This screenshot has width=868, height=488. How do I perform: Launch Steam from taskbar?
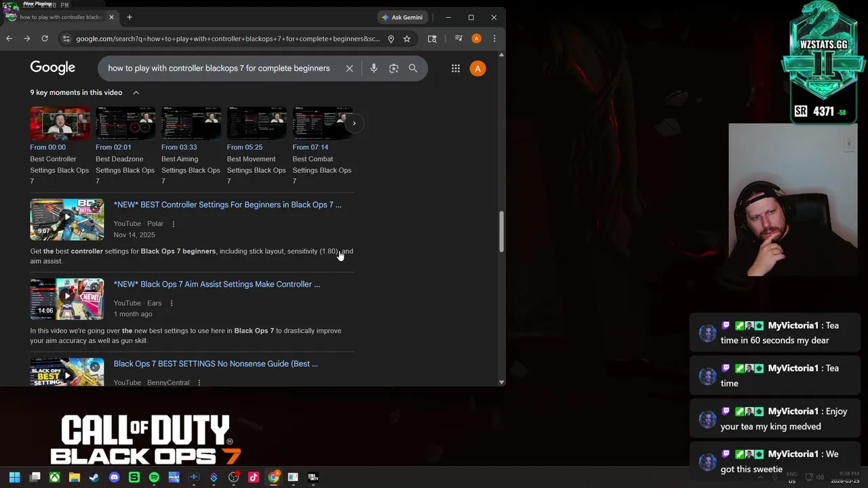coord(94,477)
